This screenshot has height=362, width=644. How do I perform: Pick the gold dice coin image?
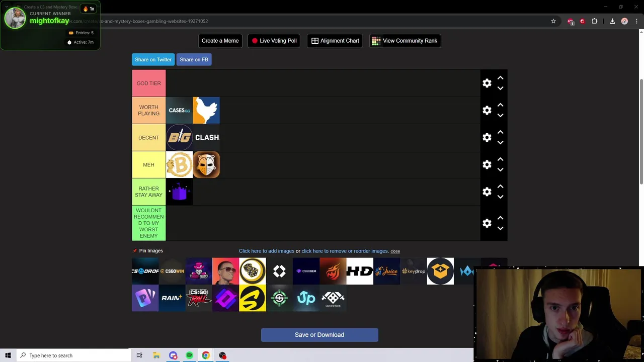point(253,271)
